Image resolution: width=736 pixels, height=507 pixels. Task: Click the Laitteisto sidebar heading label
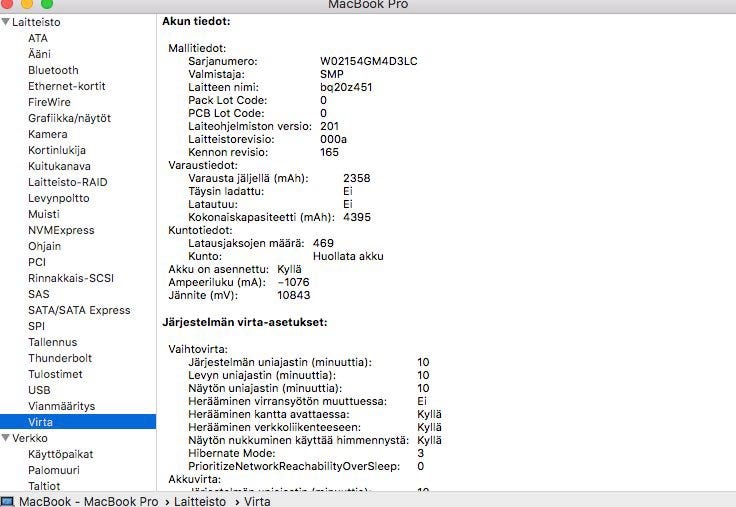36,22
